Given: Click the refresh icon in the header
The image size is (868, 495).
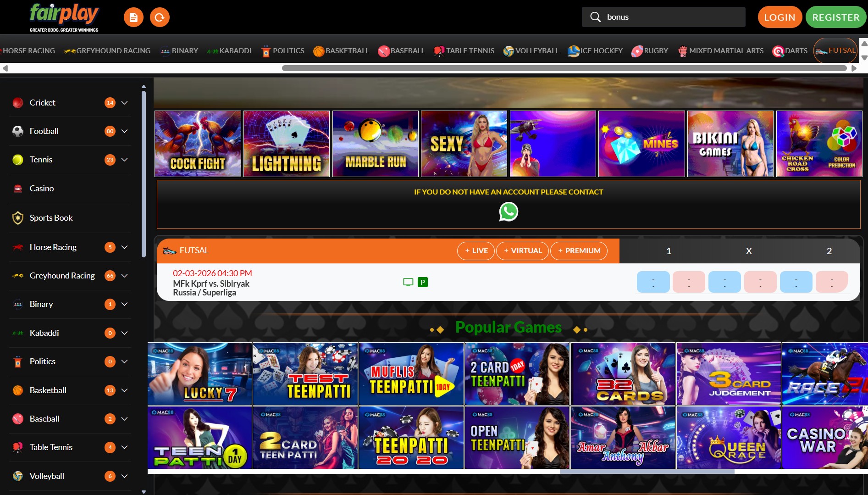Looking at the screenshot, I should [x=160, y=17].
